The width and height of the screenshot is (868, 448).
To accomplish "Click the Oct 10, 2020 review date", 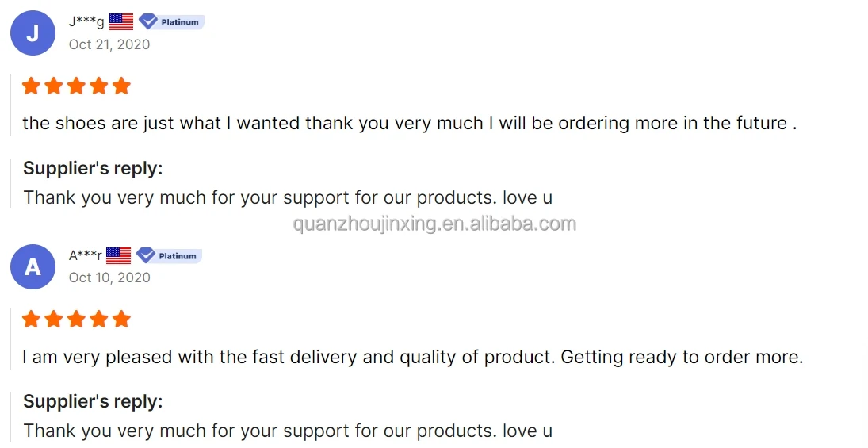I will pos(109,278).
